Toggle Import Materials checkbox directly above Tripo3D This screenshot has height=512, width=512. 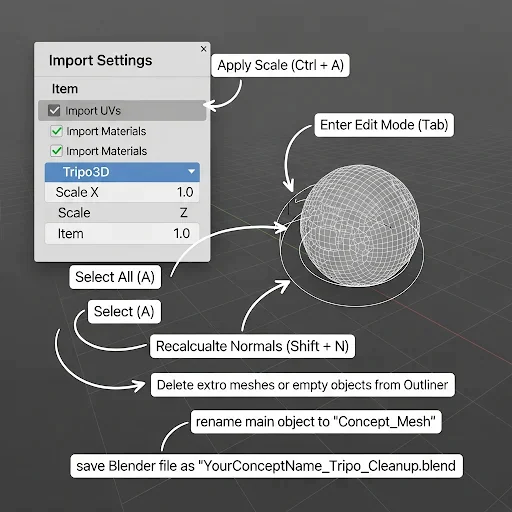tap(56, 151)
